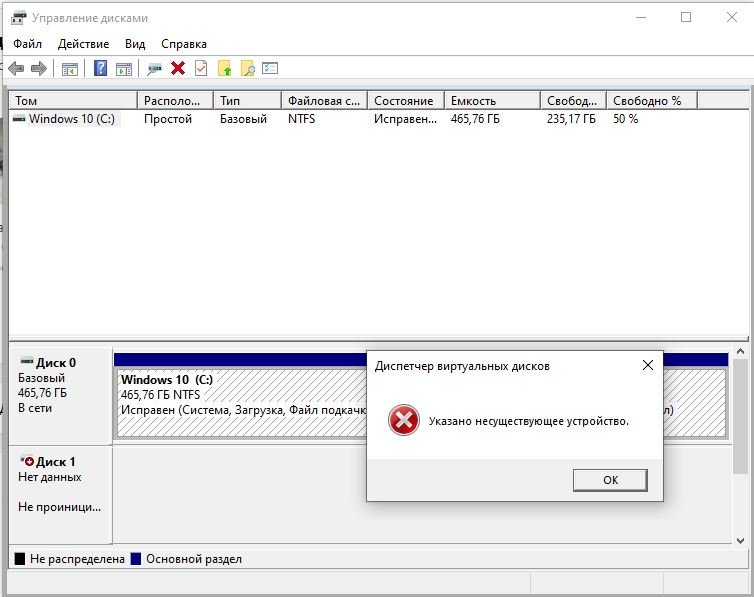Sort by the Емкость column header
The image size is (754, 597).
click(492, 100)
